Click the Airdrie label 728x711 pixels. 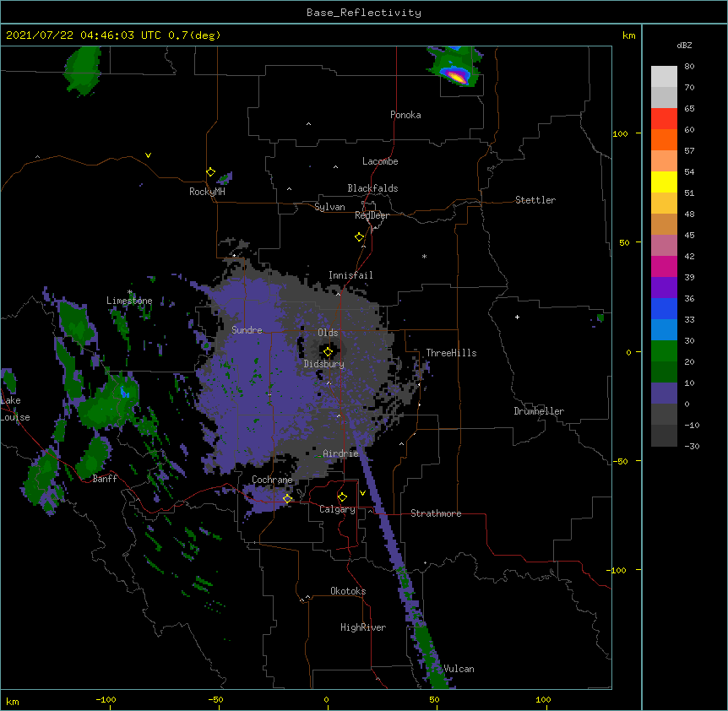tap(340, 453)
